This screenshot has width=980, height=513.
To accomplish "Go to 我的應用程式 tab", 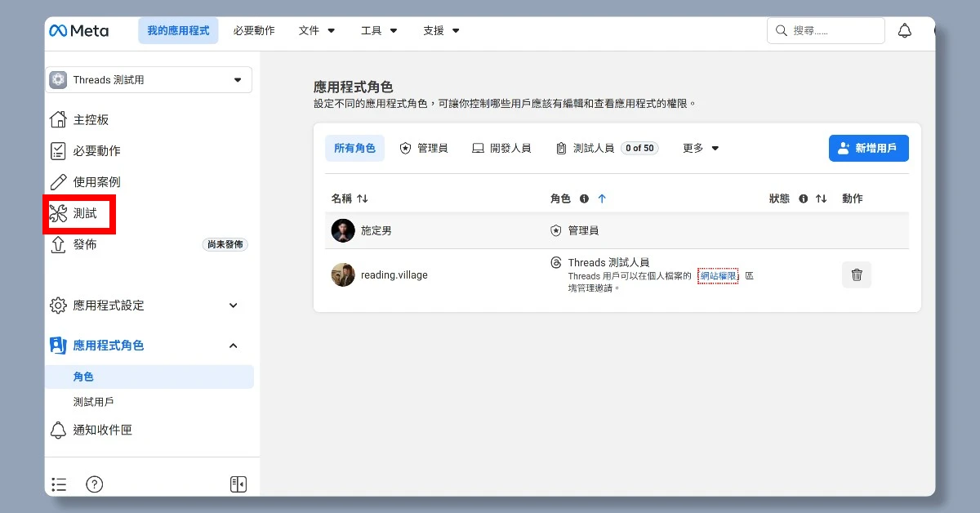I will click(x=178, y=31).
